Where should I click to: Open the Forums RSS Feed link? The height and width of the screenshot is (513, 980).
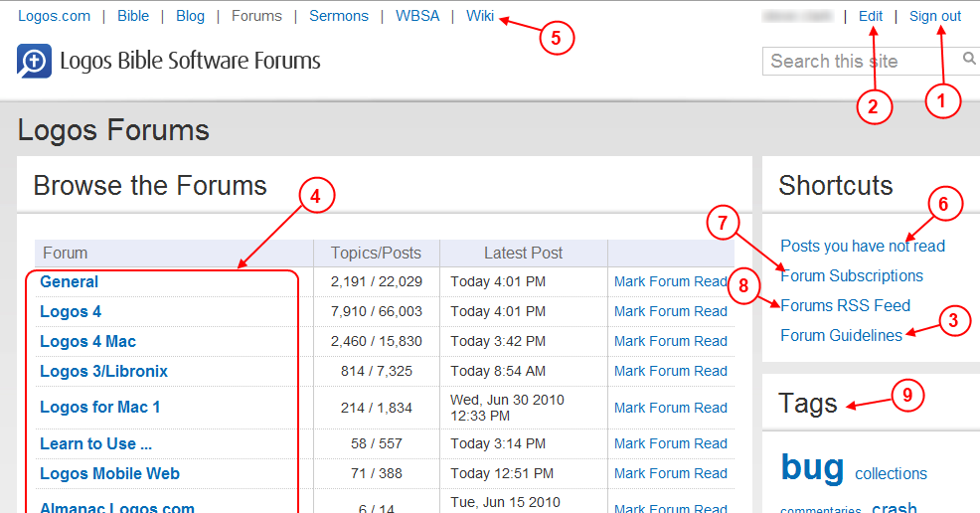[845, 305]
